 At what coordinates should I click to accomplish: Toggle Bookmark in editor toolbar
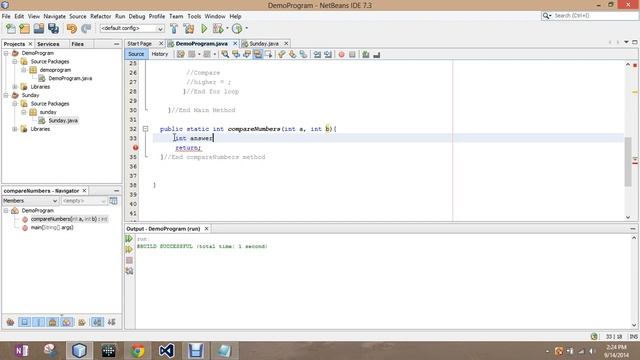(x=303, y=54)
